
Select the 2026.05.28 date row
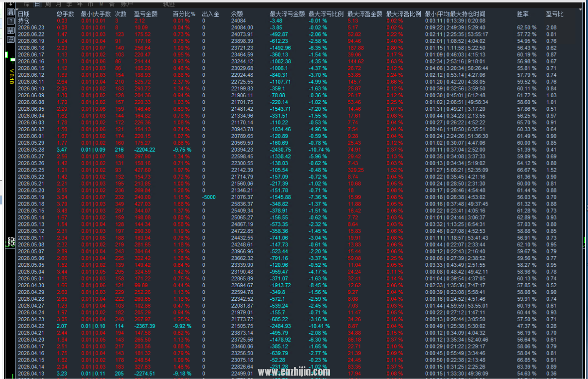click(31, 150)
